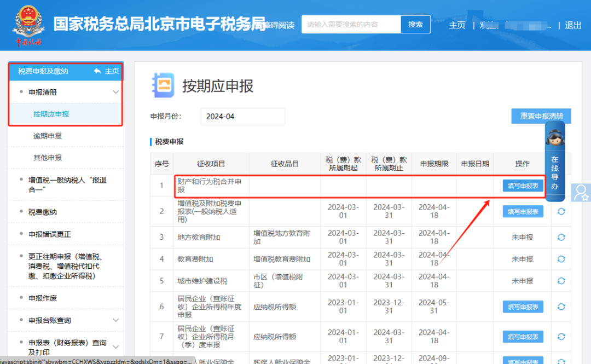This screenshot has width=591, height=364.
Task: Click the top search input box
Action: (351, 25)
